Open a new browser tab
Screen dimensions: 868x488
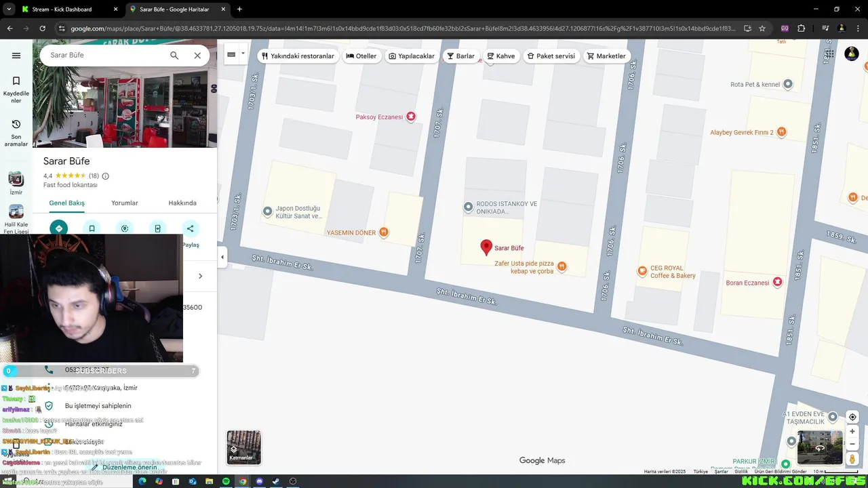click(239, 9)
